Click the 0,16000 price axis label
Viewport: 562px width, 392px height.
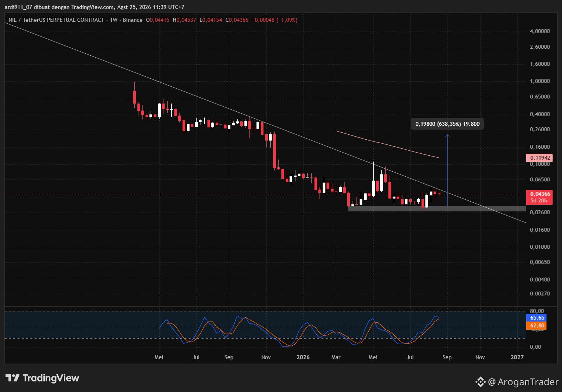(x=540, y=147)
